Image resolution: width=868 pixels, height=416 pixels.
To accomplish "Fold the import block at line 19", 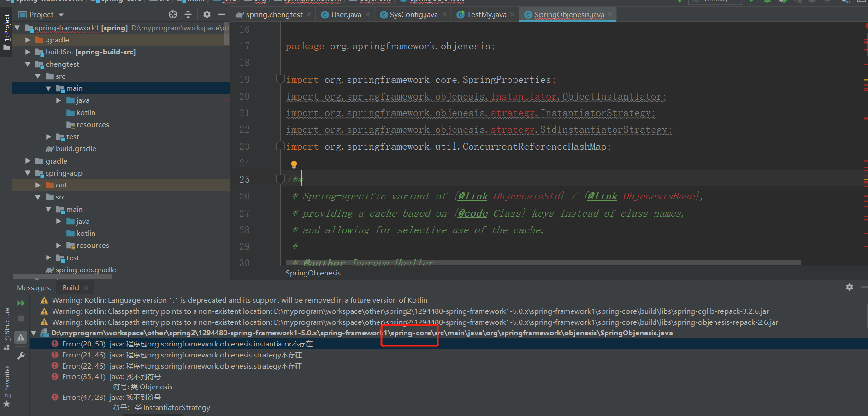I will (280, 79).
